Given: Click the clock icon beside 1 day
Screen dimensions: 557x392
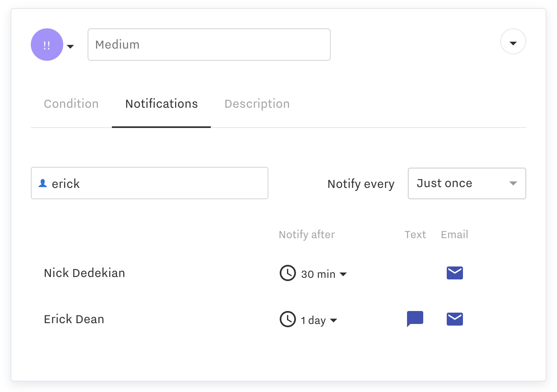Looking at the screenshot, I should pyautogui.click(x=288, y=319).
